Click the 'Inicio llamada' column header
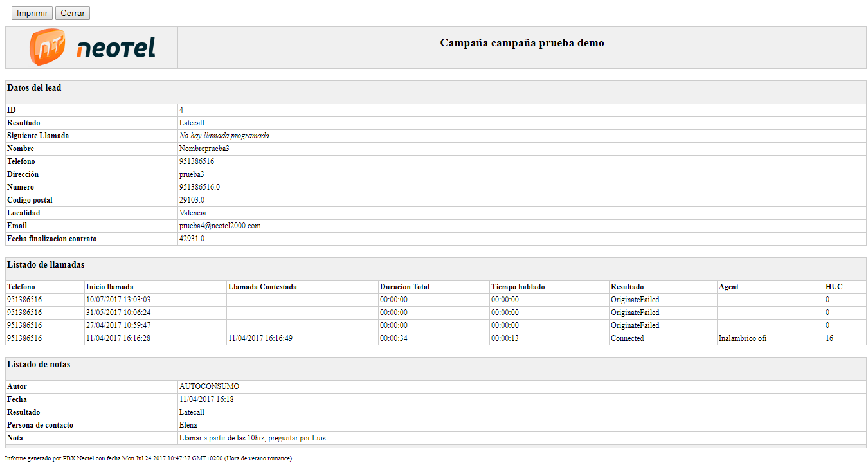 110,287
